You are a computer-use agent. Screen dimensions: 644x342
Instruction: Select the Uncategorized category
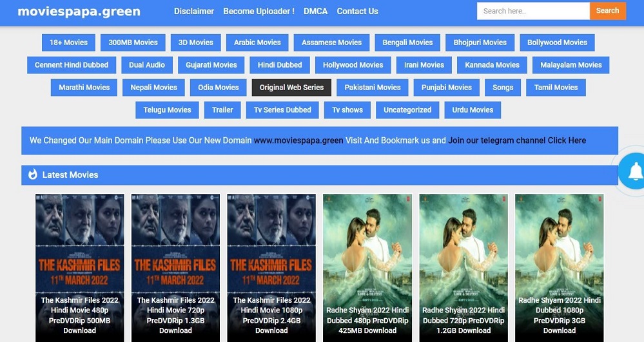[407, 110]
